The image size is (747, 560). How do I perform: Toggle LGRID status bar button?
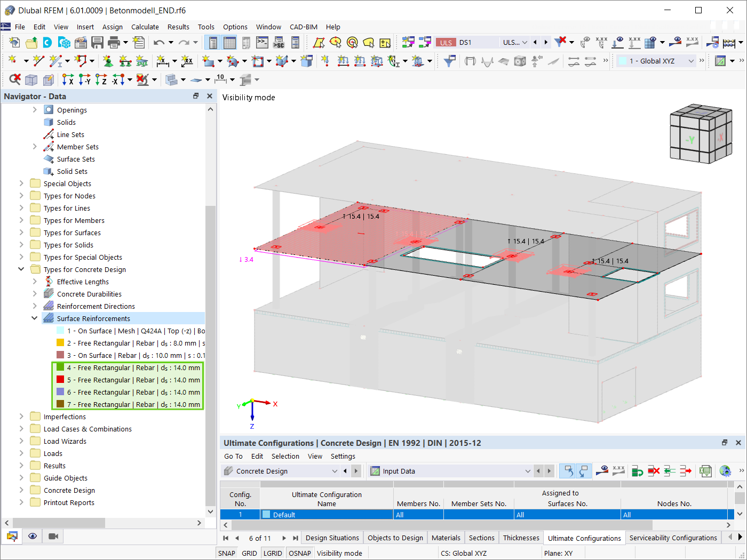273,553
